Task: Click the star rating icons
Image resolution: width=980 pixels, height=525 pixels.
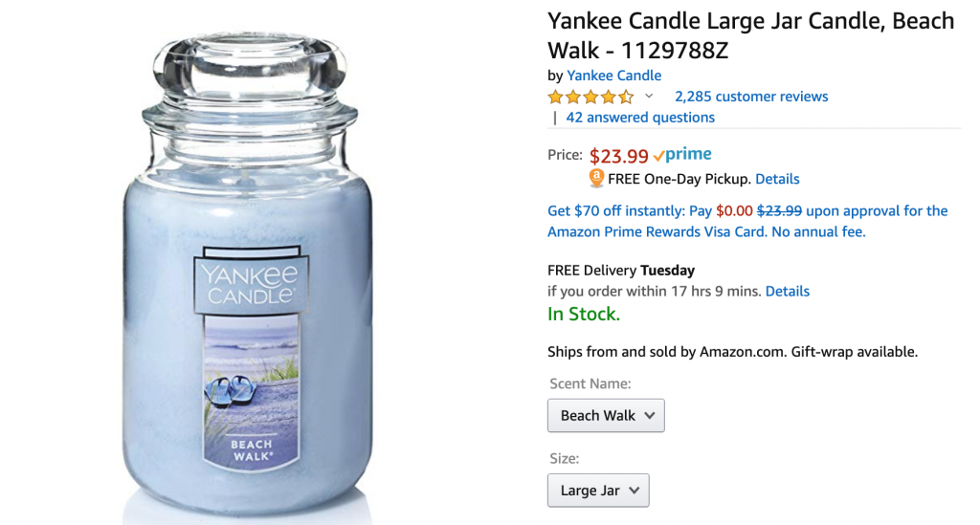Action: [x=590, y=97]
